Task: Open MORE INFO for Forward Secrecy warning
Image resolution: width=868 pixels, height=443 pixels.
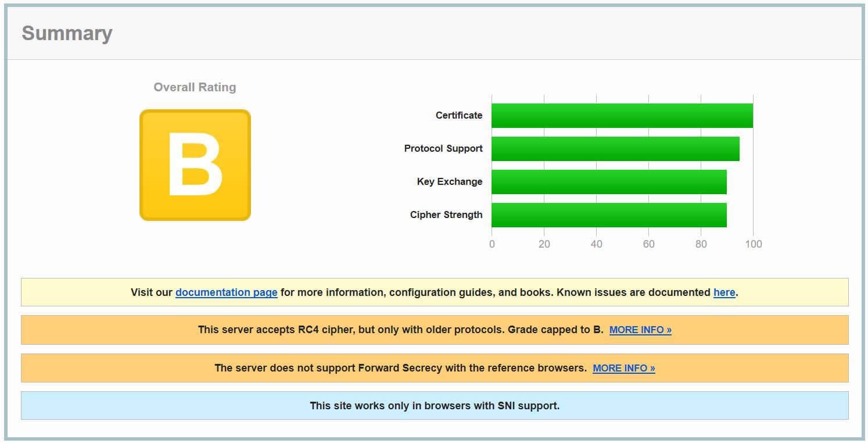Action: 624,368
